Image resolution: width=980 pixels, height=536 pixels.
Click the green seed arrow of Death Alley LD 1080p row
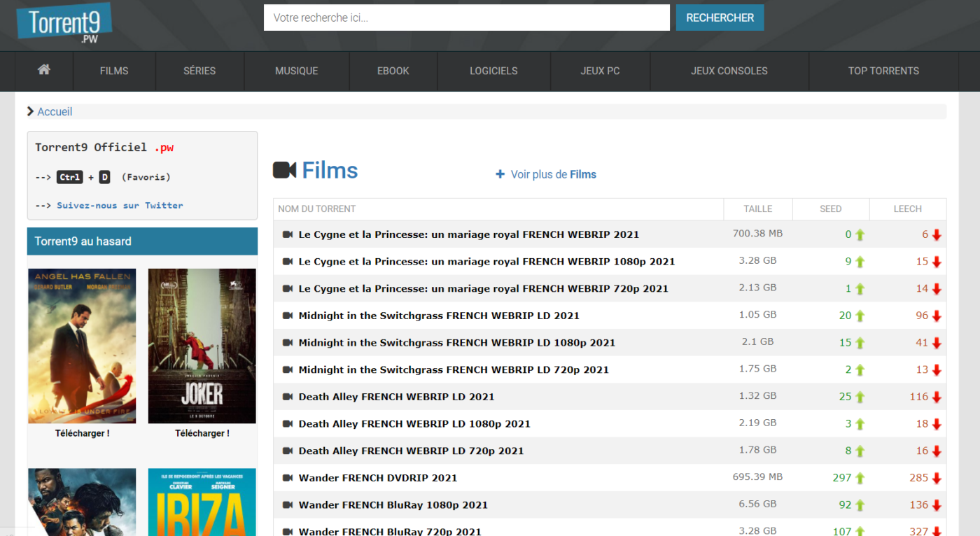[x=860, y=424]
